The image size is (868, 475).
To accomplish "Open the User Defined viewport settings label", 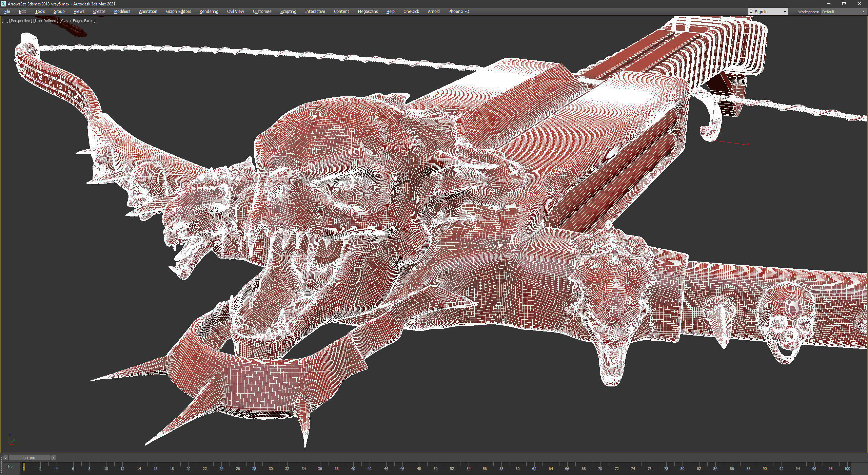I will tap(45, 21).
